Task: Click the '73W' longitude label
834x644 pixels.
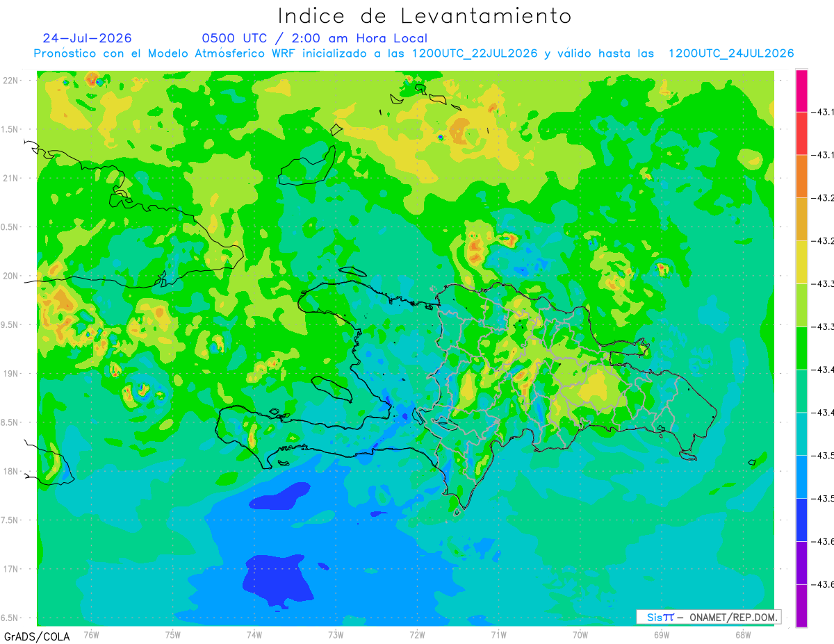Action: pos(336,635)
